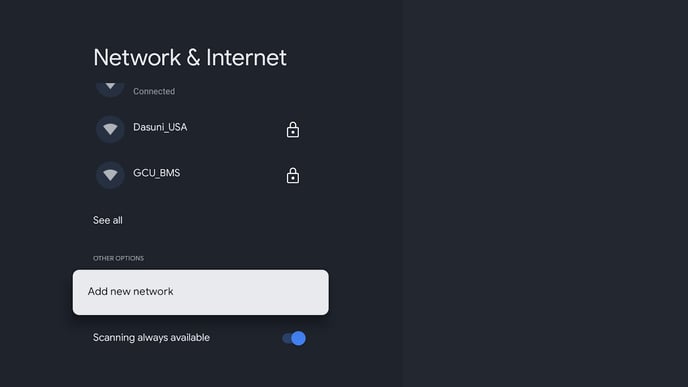Viewport: 688px width, 387px height.
Task: Select the Connected status text
Action: (154, 91)
